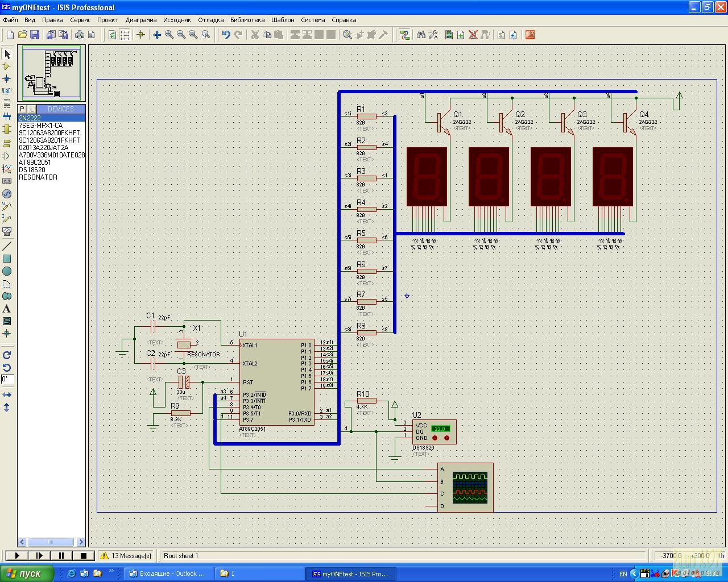Select DS18S20 in the devices list
The width and height of the screenshot is (728, 582).
32,169
